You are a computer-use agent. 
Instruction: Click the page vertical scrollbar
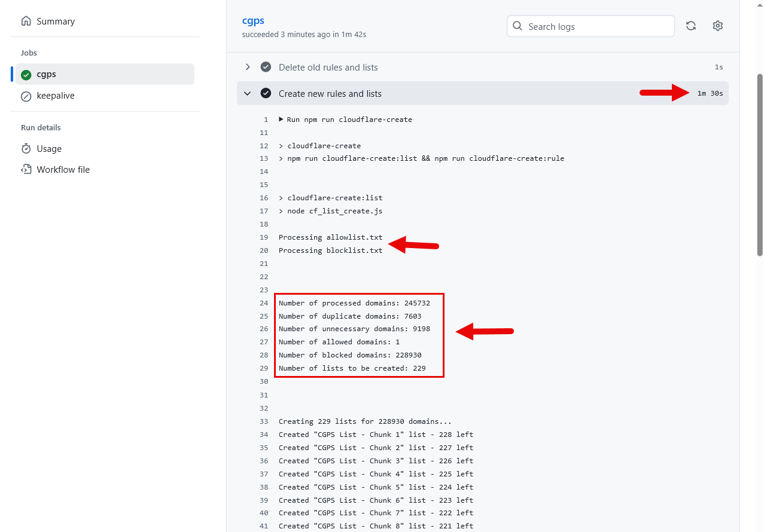760,164
